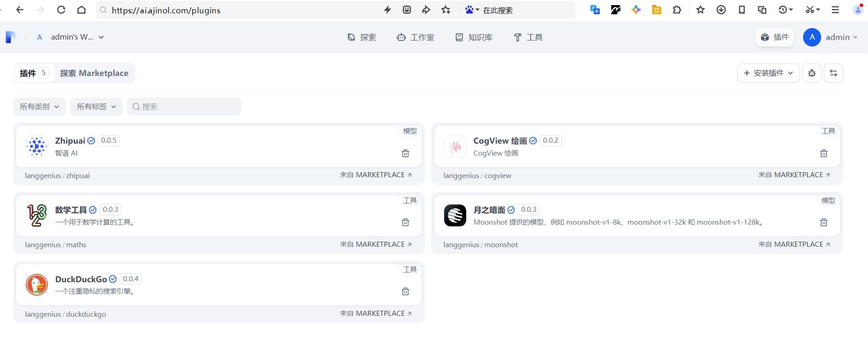Open the 工作室 studio navigation item
Screen dimensions: 868x348
tap(415, 37)
